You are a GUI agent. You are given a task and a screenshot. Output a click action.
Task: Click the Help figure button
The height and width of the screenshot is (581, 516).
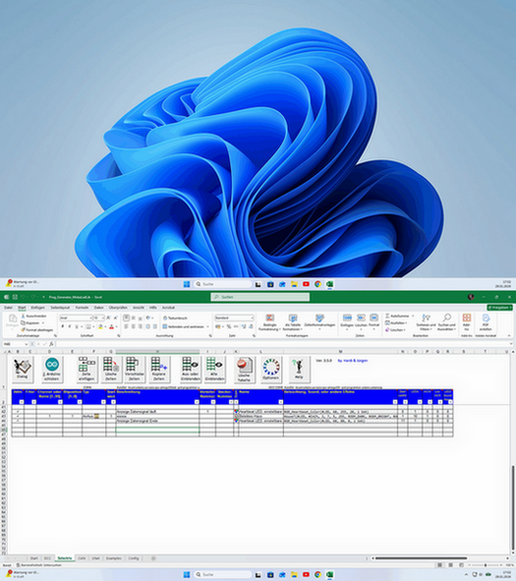[299, 369]
